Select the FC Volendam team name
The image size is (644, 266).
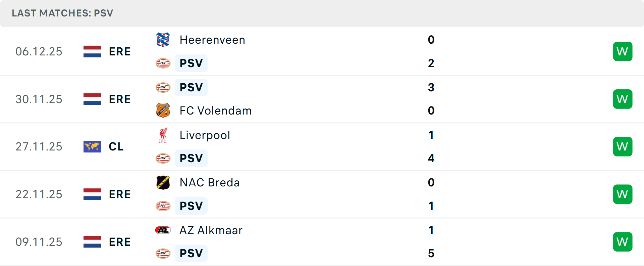[x=216, y=110]
